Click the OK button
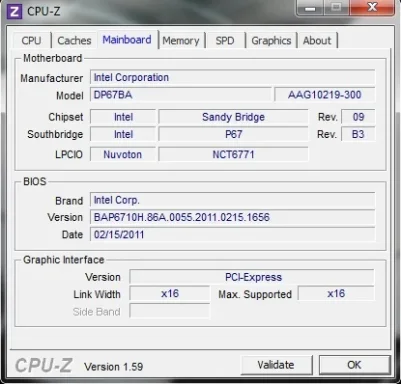This screenshot has width=401, height=384. (354, 365)
